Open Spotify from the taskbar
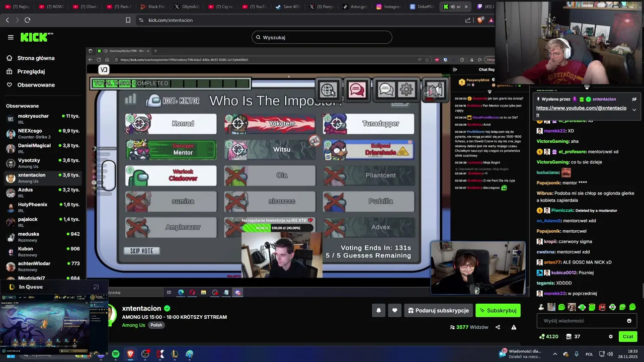The height and width of the screenshot is (362, 644). [116, 354]
